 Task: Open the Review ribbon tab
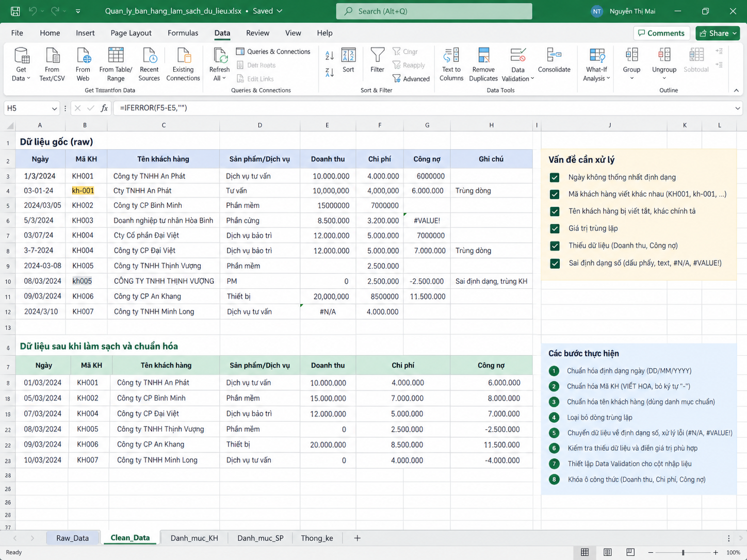pos(257,33)
